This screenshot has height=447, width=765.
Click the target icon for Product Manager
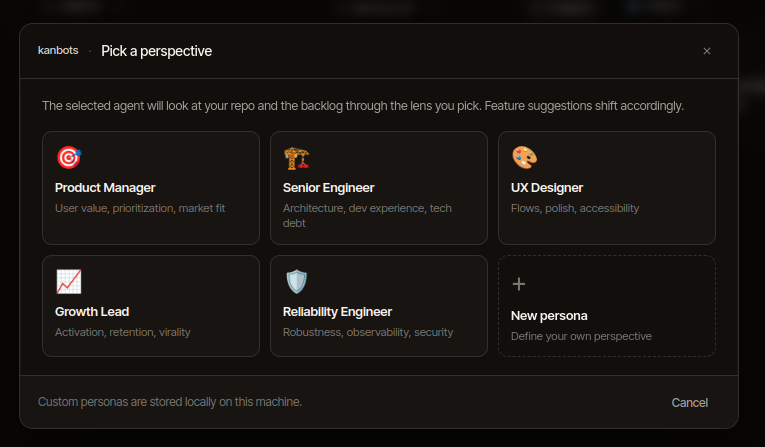coord(69,158)
